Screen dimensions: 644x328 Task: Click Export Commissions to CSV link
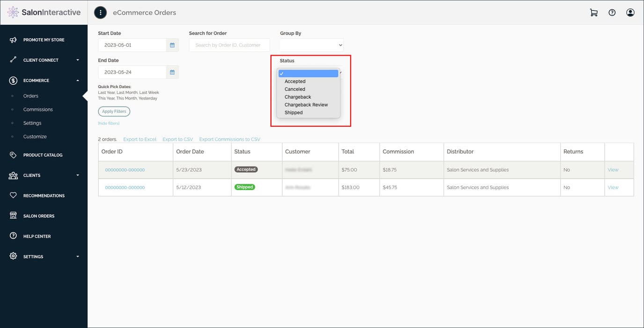click(230, 139)
